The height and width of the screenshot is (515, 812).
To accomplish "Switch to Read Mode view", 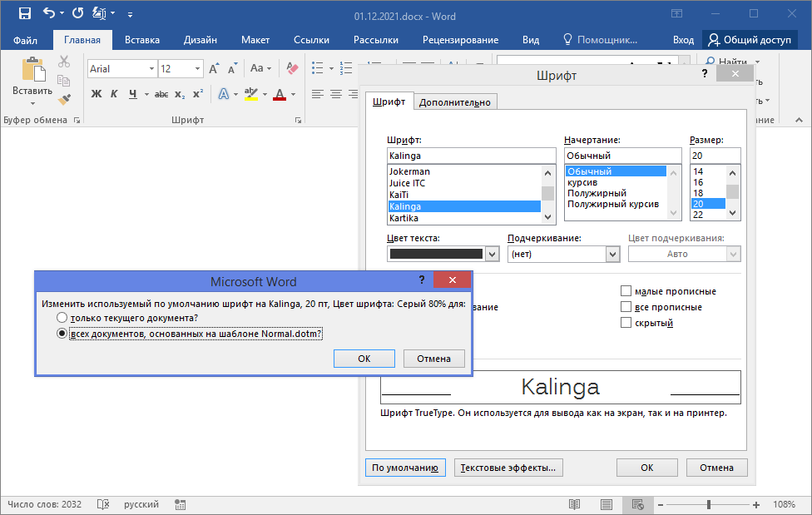I will (x=574, y=504).
